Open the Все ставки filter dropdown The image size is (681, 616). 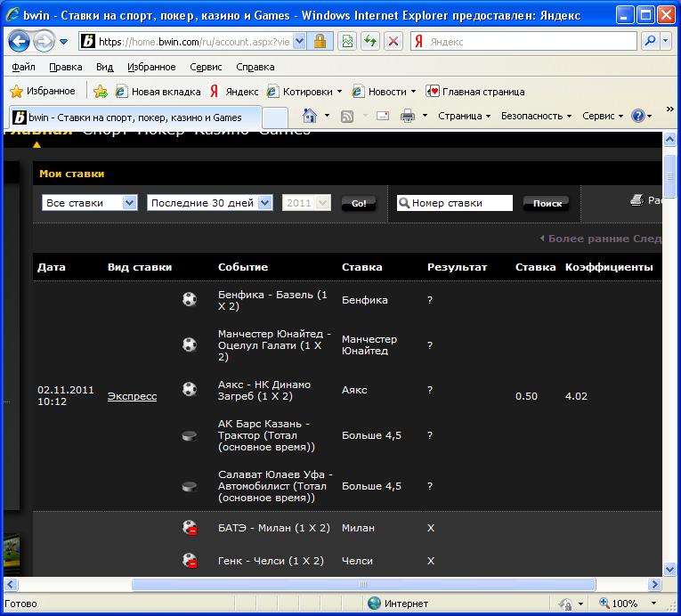(x=90, y=203)
